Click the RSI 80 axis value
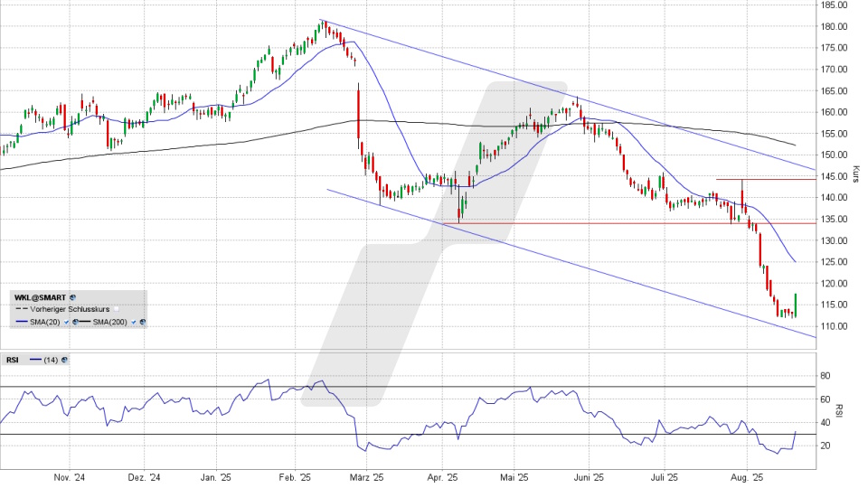Viewport: 868px width, 488px height. (x=826, y=376)
